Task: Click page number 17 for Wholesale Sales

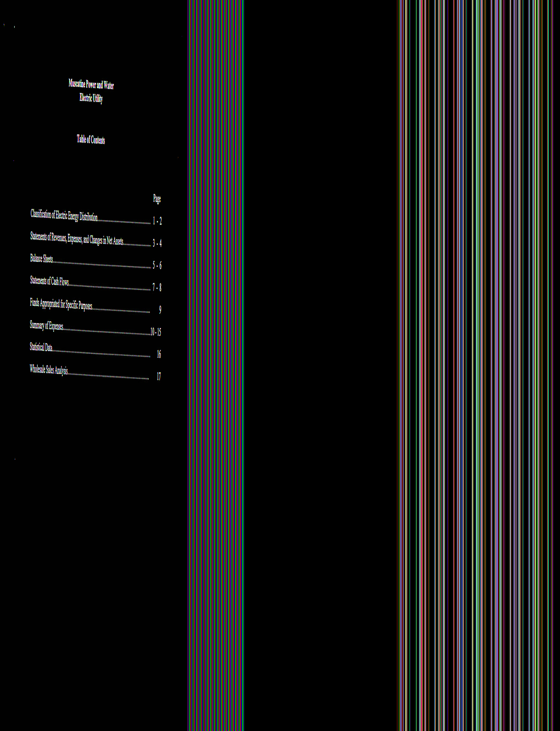Action: click(x=159, y=377)
